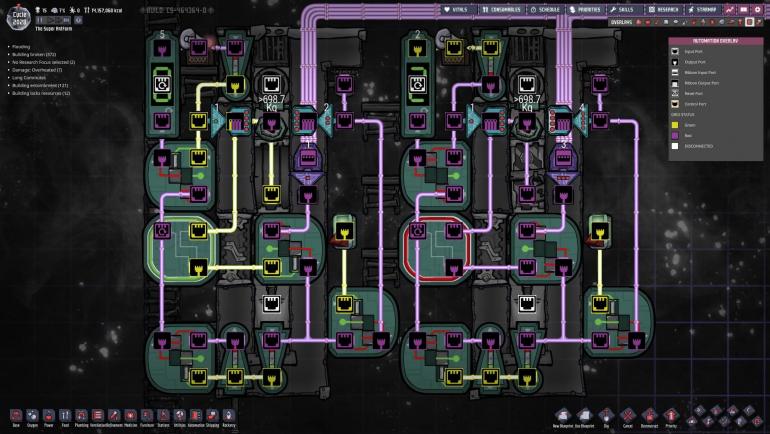This screenshot has width=770, height=434.
Task: Open the Food build category
Action: click(65, 417)
